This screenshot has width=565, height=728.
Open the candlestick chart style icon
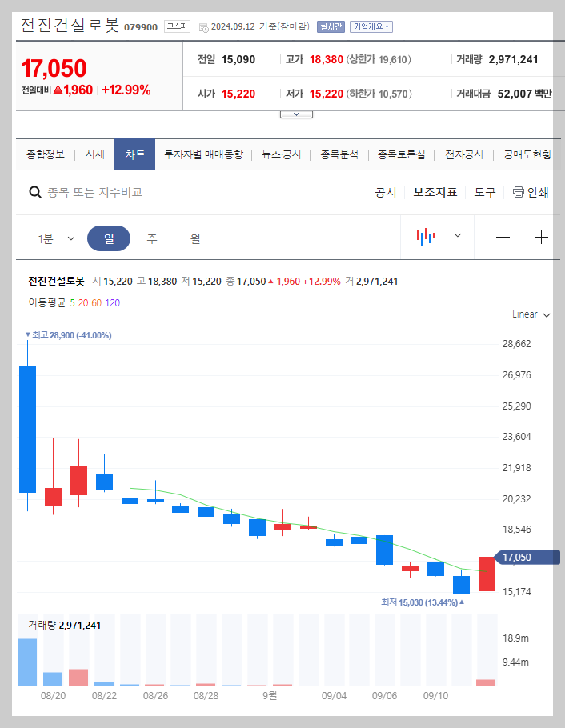427,237
